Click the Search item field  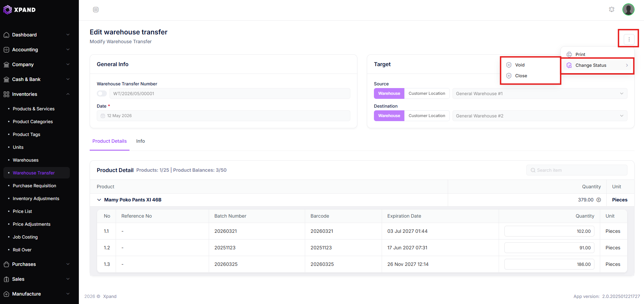(577, 170)
